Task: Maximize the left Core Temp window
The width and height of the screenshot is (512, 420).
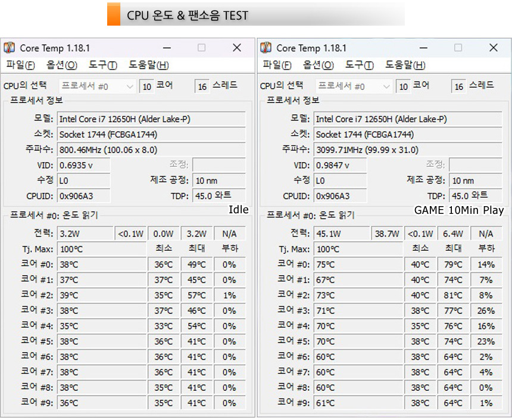Action: click(x=202, y=48)
